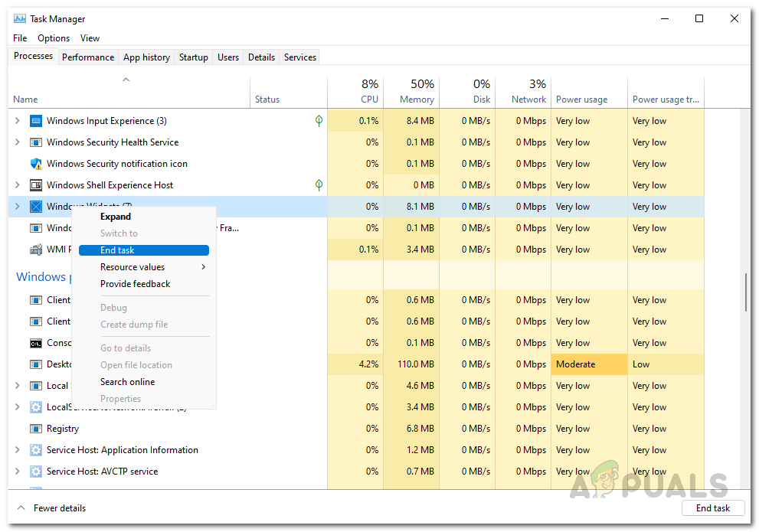
Task: Switch to the Performance tab
Action: click(x=88, y=57)
